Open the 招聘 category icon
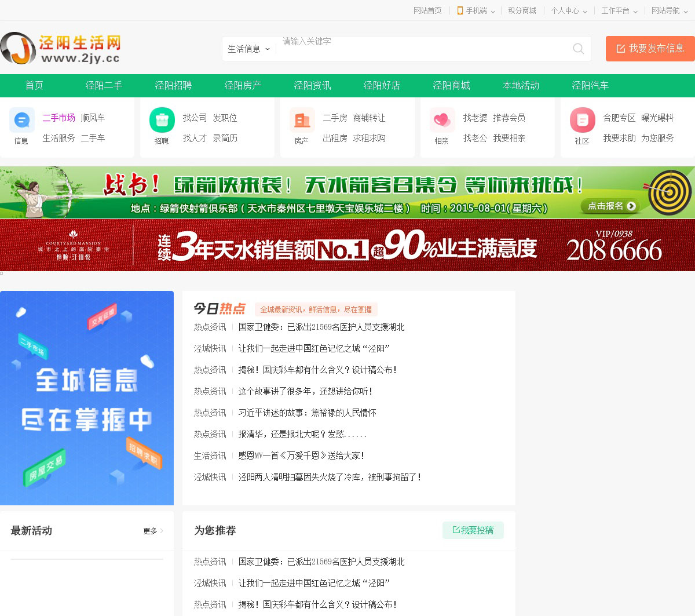 pyautogui.click(x=162, y=121)
